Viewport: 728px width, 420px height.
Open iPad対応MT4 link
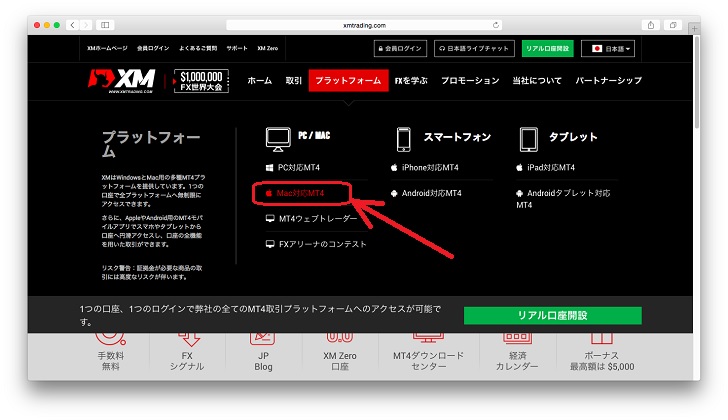point(546,168)
